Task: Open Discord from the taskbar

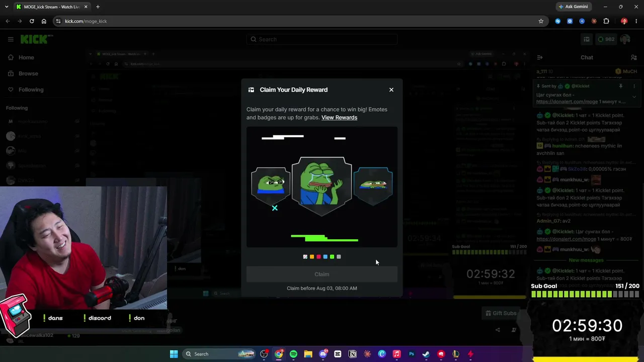Action: tap(323, 354)
